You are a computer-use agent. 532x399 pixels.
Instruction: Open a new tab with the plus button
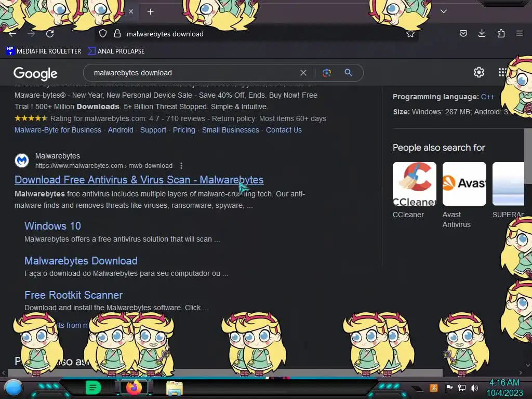(x=150, y=12)
